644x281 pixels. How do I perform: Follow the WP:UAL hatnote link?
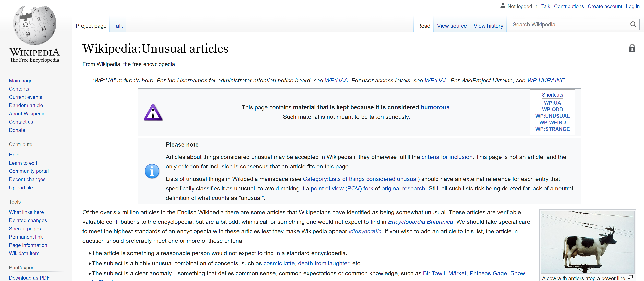[x=436, y=80]
